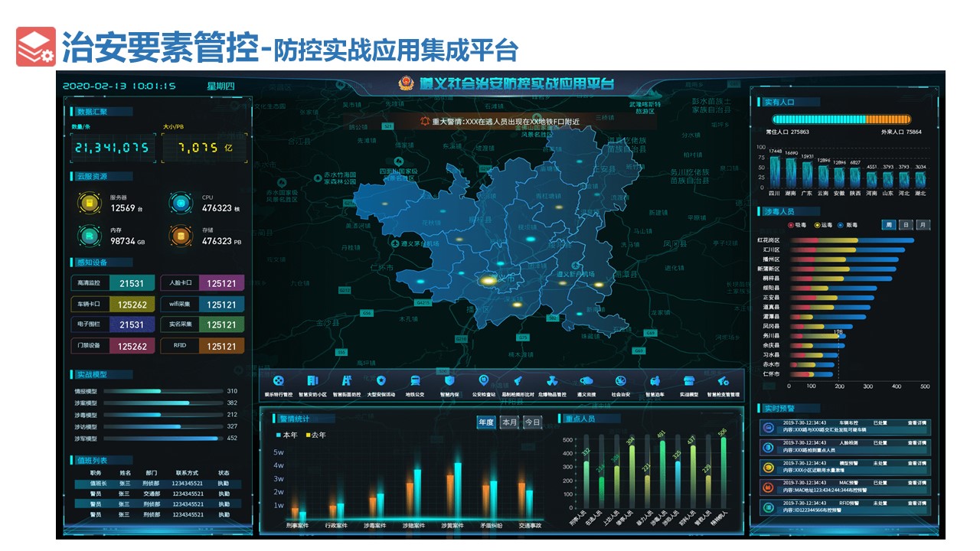Click the 人脸卡口 device count card
This screenshot has width=980, height=551.
click(x=202, y=283)
